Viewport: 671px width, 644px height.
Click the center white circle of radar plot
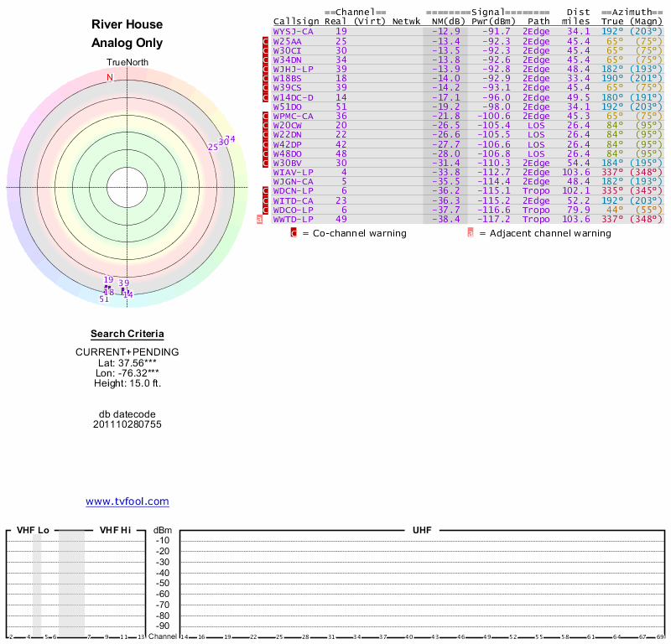coord(127,187)
